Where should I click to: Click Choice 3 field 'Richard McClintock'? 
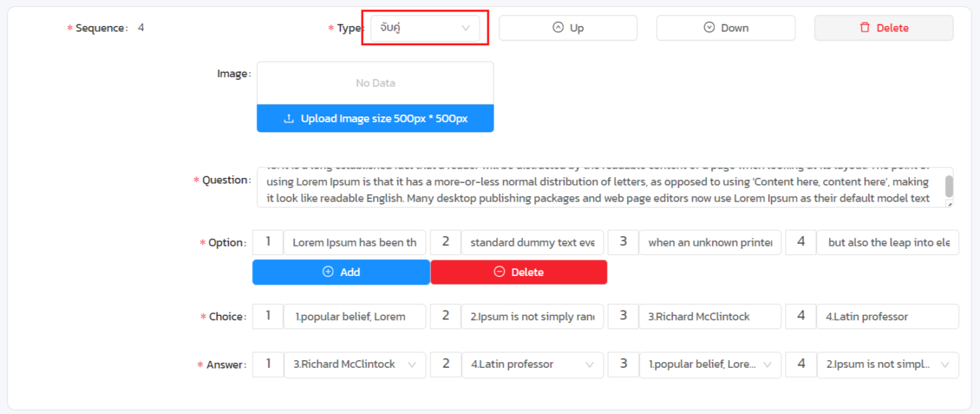710,317
